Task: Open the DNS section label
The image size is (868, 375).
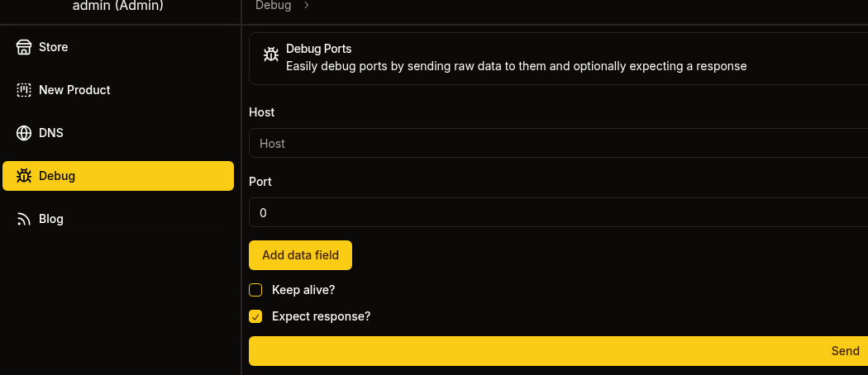Action: [x=51, y=133]
